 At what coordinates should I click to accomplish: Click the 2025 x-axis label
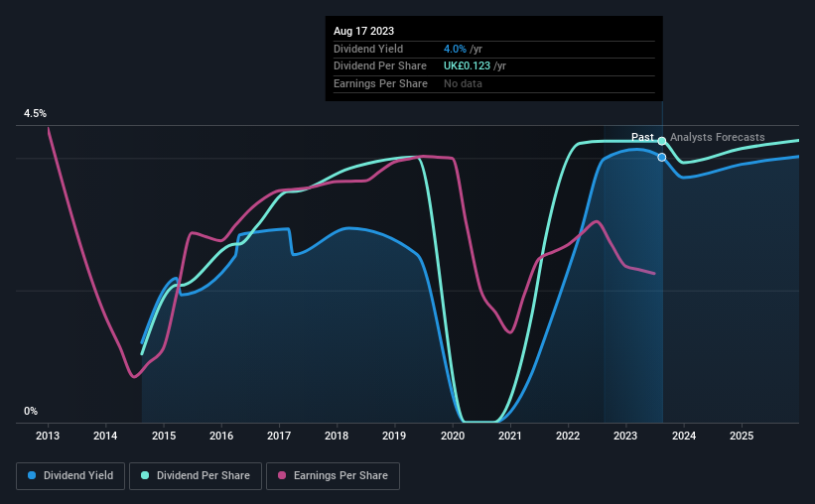click(742, 436)
